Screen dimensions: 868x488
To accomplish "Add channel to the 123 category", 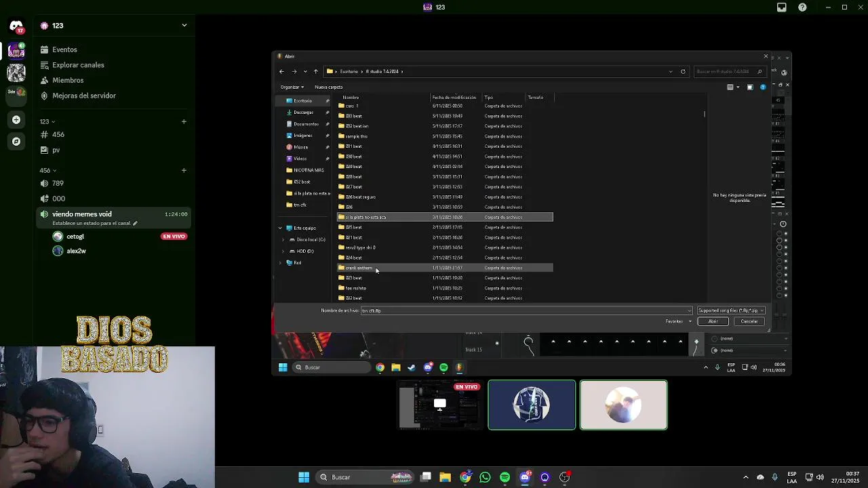I will [x=184, y=122].
